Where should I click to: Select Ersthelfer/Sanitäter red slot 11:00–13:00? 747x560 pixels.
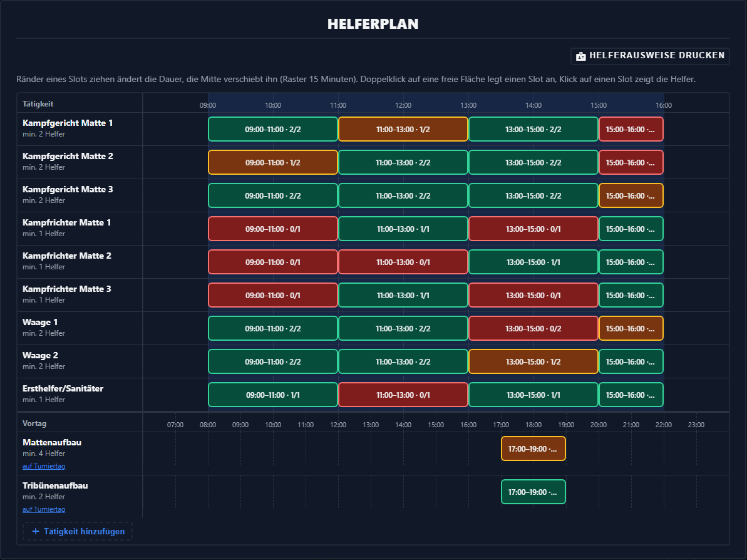[403, 395]
